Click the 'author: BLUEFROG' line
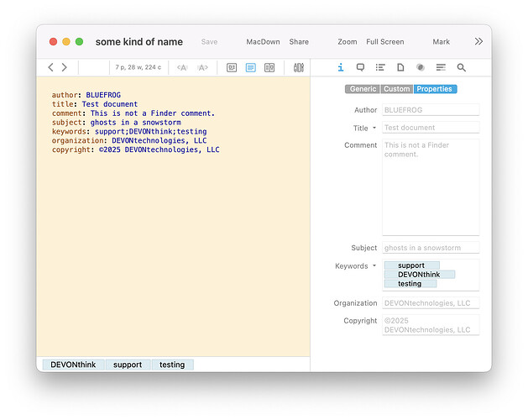528x420 pixels. (x=86, y=95)
